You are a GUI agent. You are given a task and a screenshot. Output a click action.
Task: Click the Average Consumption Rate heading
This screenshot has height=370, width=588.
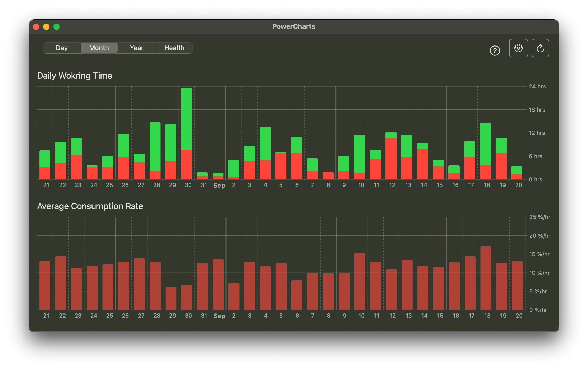tap(90, 206)
